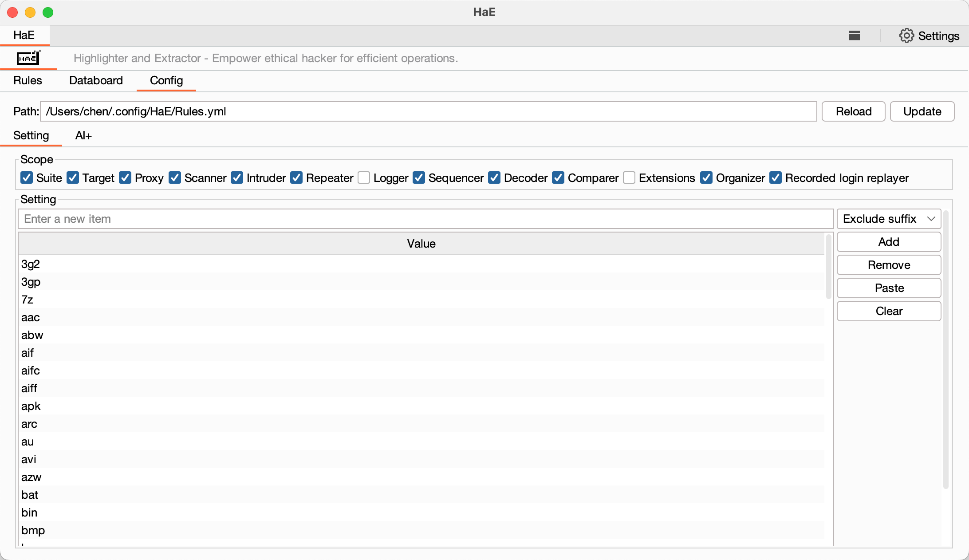Switch to Databoard tab
Viewport: 969px width, 560px height.
pyautogui.click(x=96, y=81)
